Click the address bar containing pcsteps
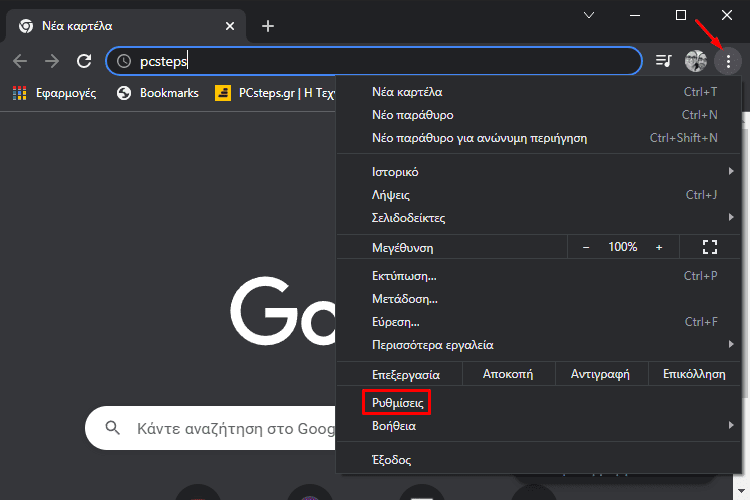This screenshot has height=500, width=750. click(x=374, y=61)
